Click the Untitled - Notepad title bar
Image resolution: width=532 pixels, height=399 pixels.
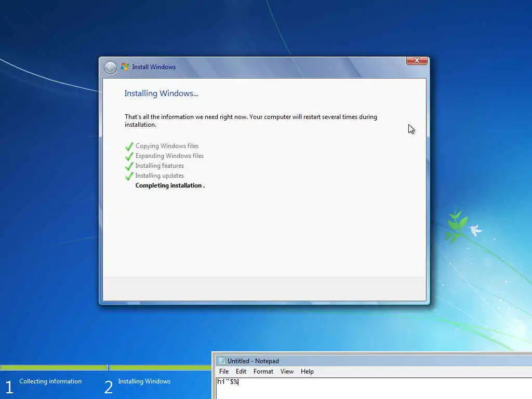[x=373, y=361]
